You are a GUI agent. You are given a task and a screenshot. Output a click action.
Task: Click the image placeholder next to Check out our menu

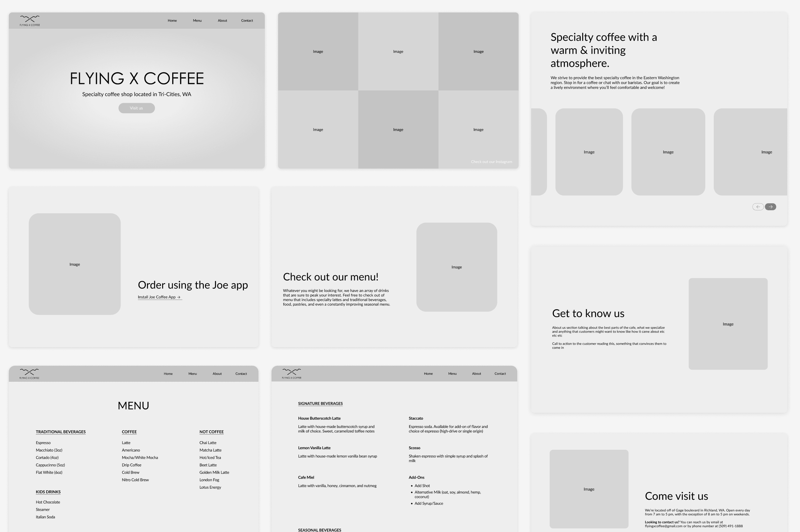coord(456,267)
